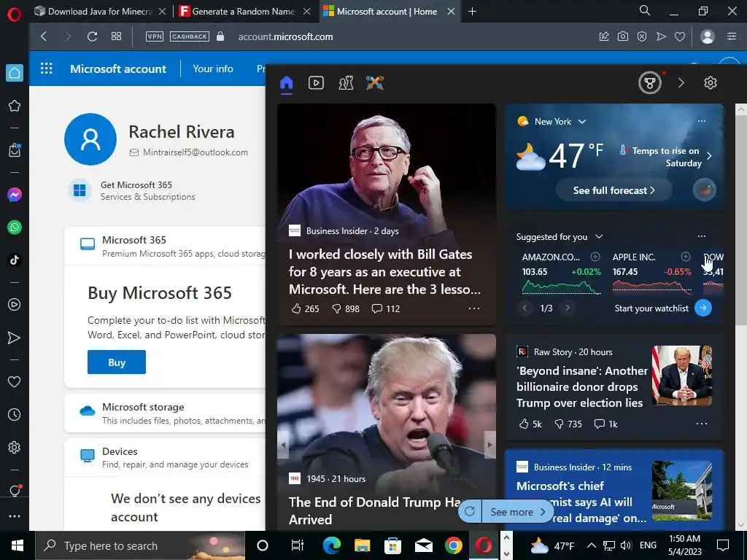
Task: Add Amazon to watchlist plus icon
Action: pyautogui.click(x=595, y=257)
